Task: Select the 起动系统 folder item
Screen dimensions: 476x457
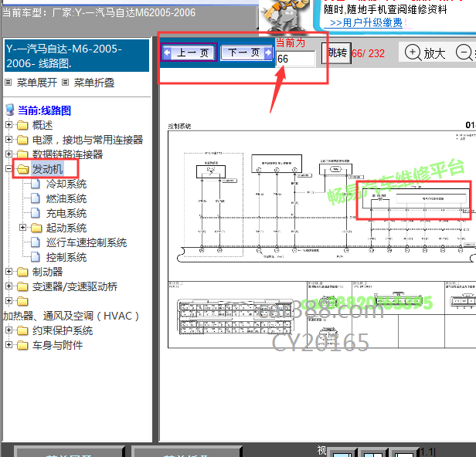Action: (66, 228)
